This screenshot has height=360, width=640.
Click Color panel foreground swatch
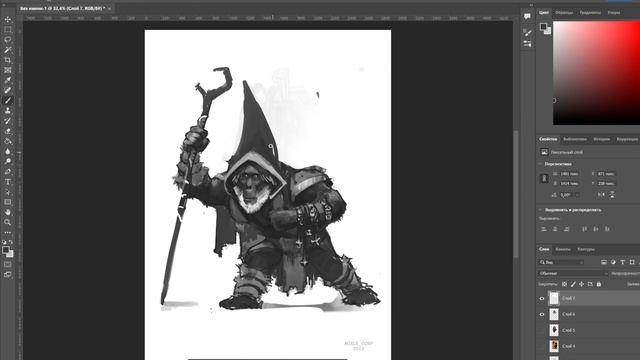(543, 27)
